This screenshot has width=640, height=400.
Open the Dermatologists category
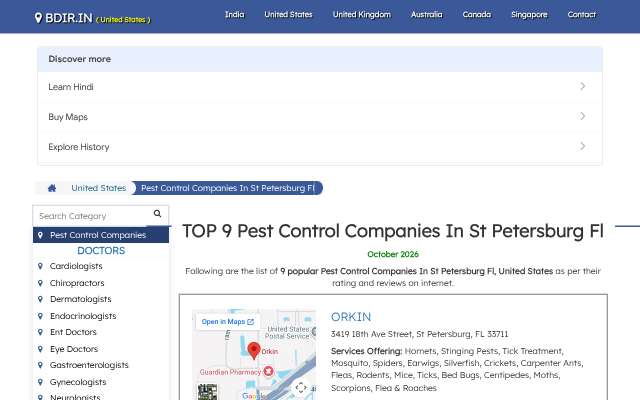click(80, 299)
